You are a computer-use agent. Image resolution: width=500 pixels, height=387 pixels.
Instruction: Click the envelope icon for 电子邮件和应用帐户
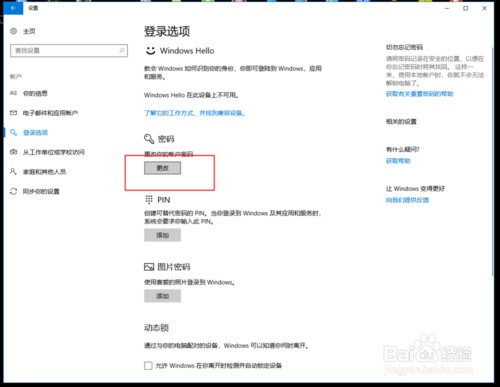tap(13, 113)
